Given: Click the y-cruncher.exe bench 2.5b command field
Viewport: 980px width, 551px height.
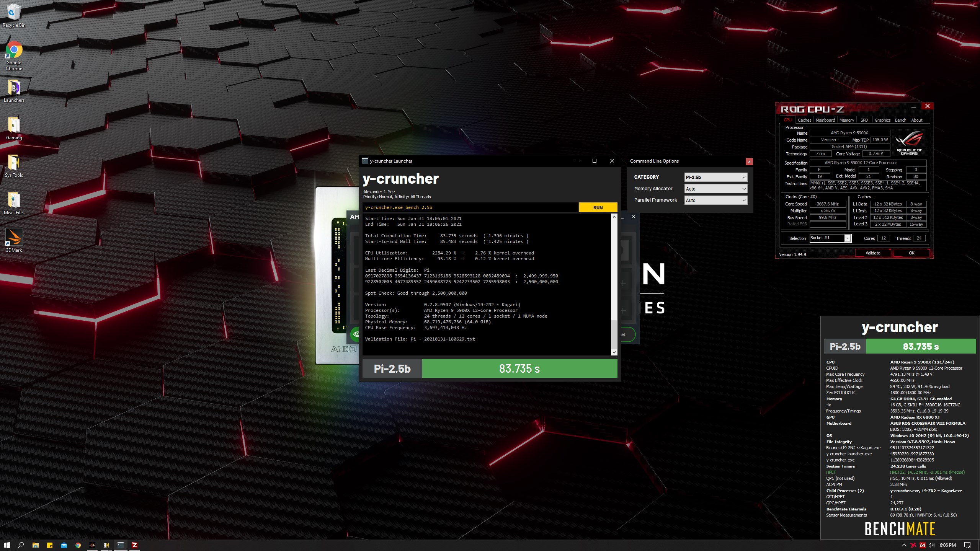Looking at the screenshot, I should (x=470, y=207).
